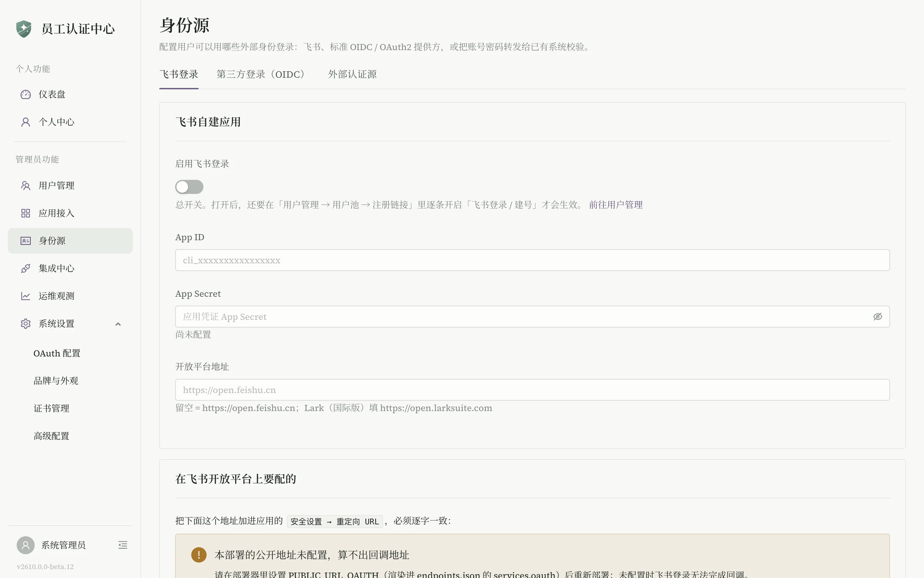924x578 pixels.
Task: Select 身份源 menu item
Action: pyautogui.click(x=70, y=241)
